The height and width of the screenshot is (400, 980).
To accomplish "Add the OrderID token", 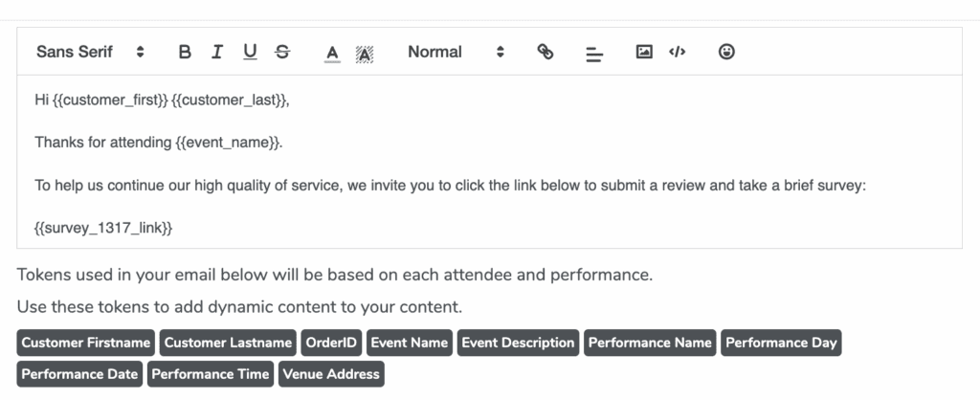I will coord(331,343).
